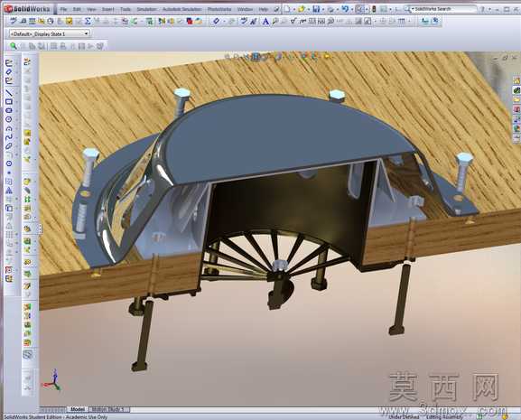The image size is (521, 420).
Task: Select the Smart Dimension tool
Action: coord(9,71)
